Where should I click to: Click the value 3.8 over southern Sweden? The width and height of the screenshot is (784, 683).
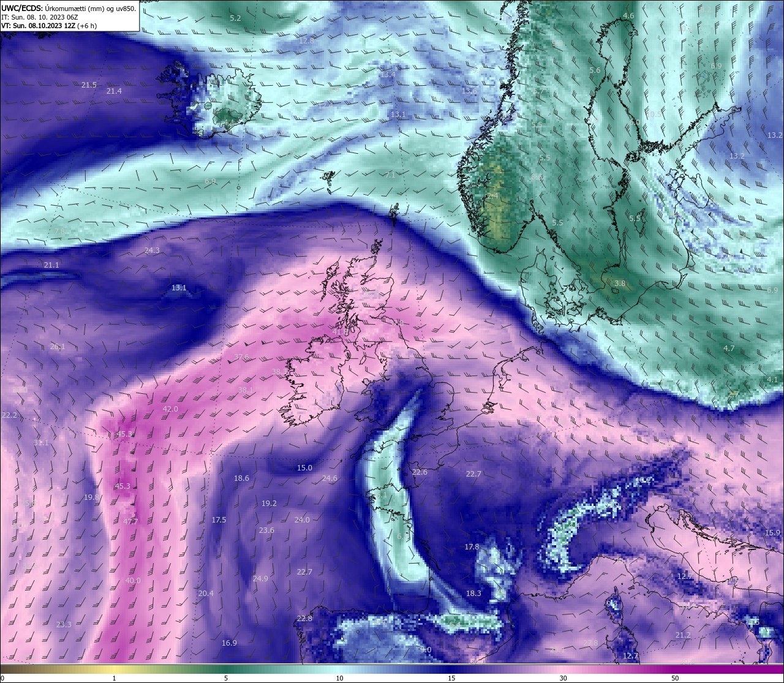click(x=620, y=284)
